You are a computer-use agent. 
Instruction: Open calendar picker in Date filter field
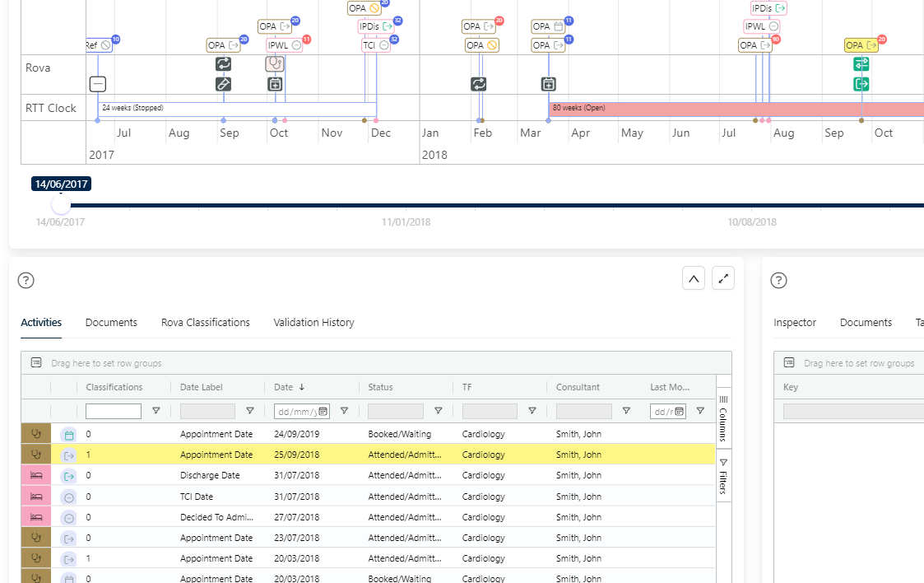pos(323,411)
